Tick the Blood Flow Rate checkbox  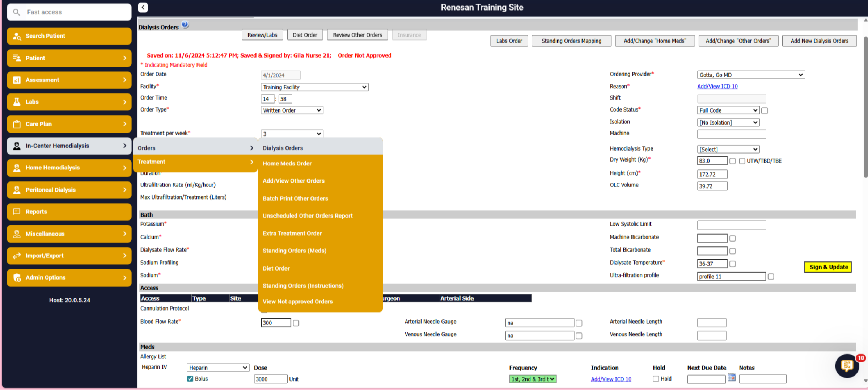[296, 323]
